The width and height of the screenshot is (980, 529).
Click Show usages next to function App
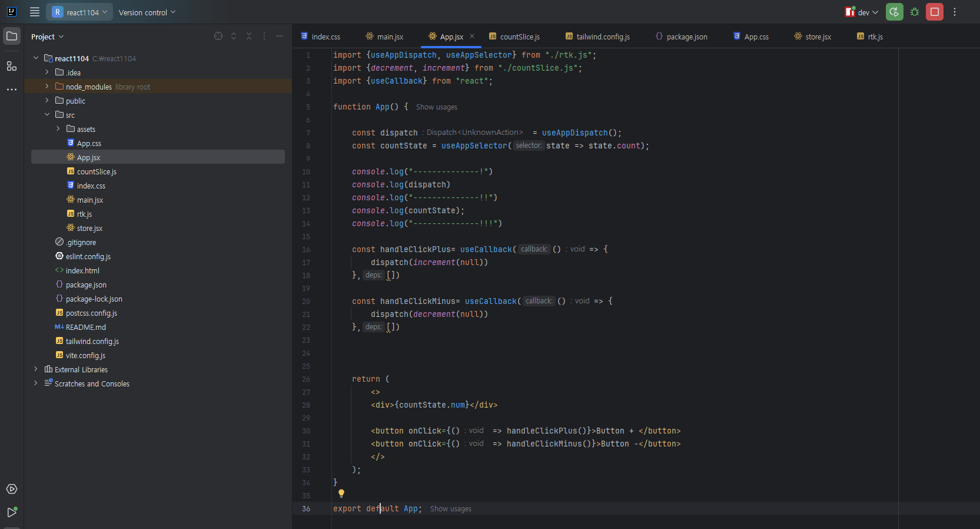point(436,107)
